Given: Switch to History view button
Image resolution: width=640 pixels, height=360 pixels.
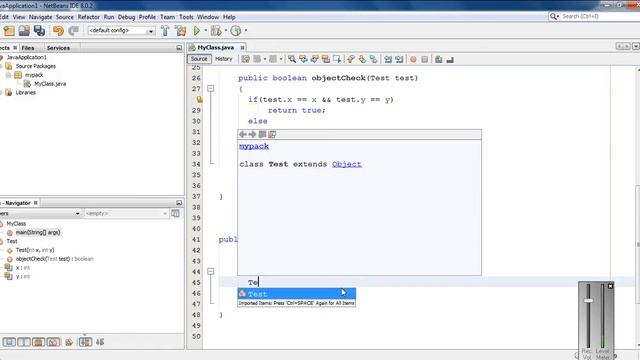Looking at the screenshot, I should (x=224, y=59).
